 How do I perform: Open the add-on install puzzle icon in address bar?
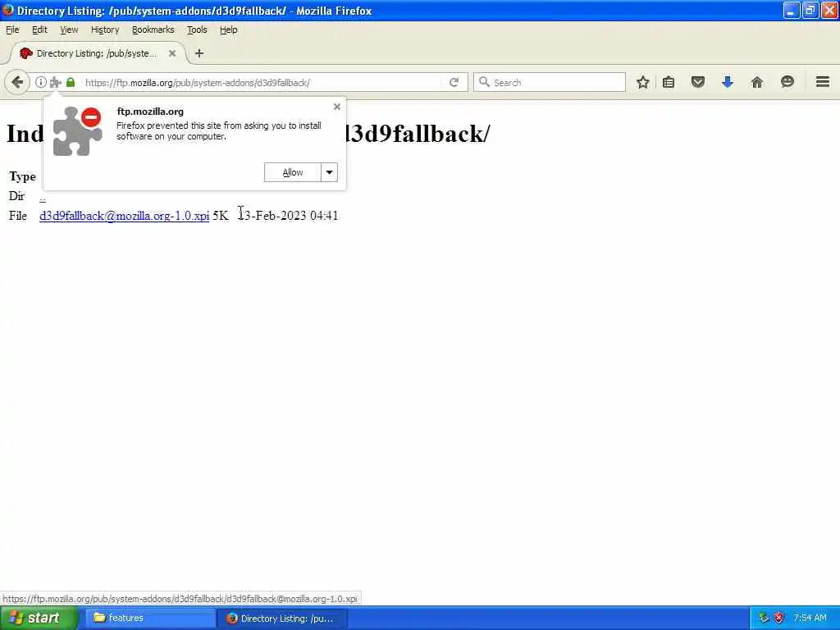click(55, 83)
